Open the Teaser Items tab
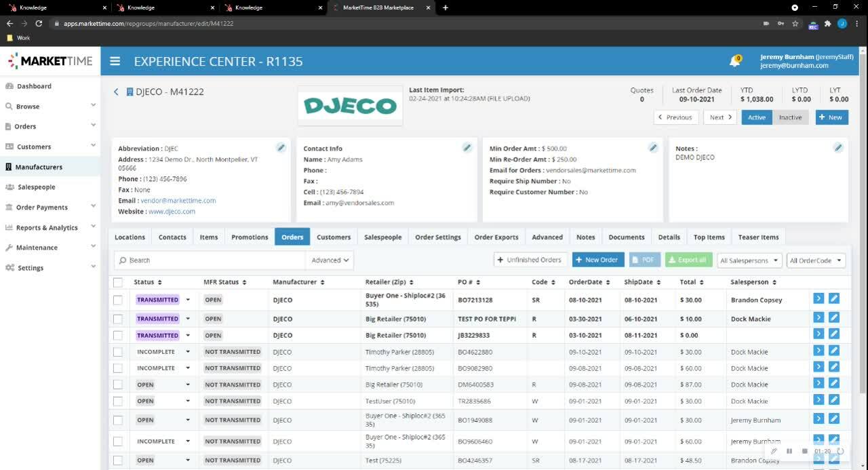This screenshot has width=868, height=470. [758, 237]
